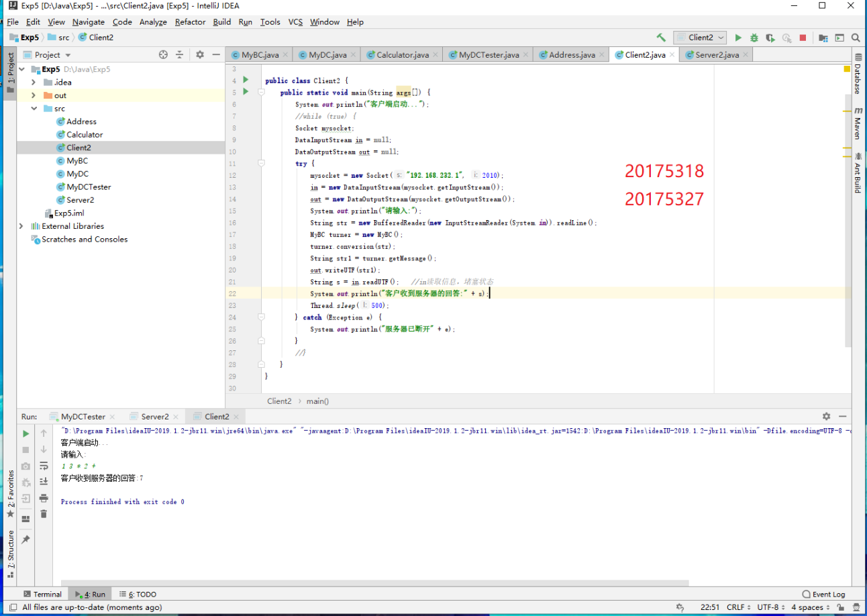The image size is (867, 616).
Task: Click the 4: Run tool window button
Action: coord(90,595)
